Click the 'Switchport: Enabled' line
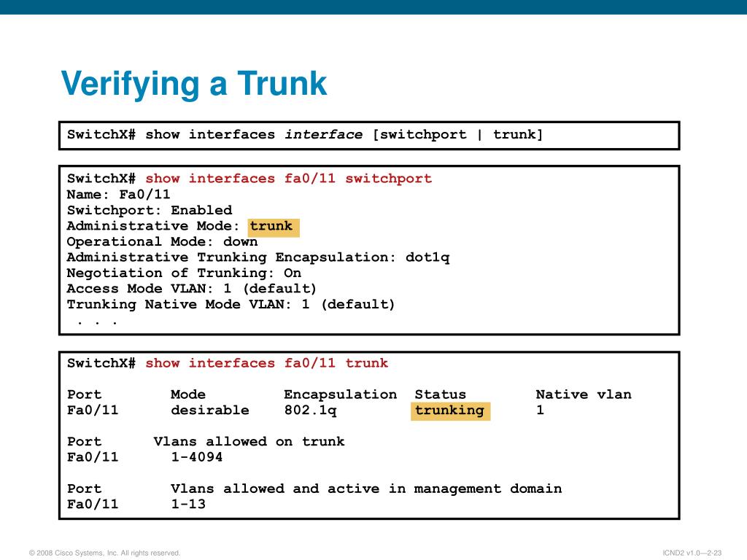Viewport: 747px width, 560px height. [149, 210]
